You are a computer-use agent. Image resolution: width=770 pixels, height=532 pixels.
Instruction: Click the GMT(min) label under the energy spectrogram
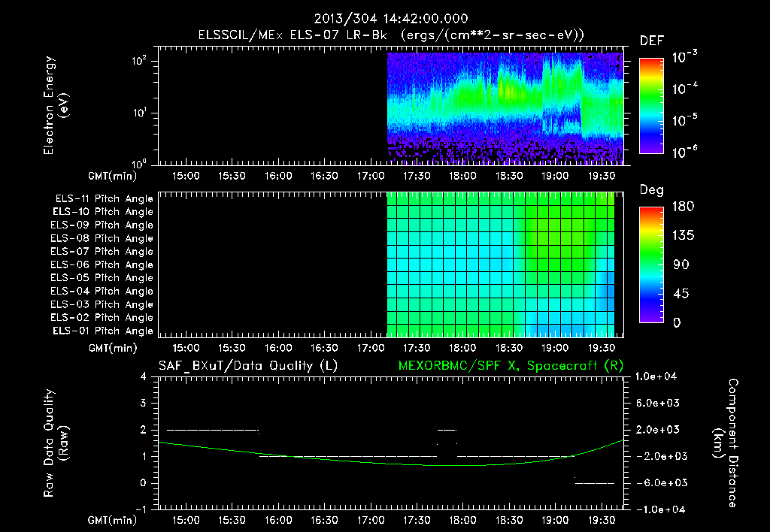coord(112,177)
